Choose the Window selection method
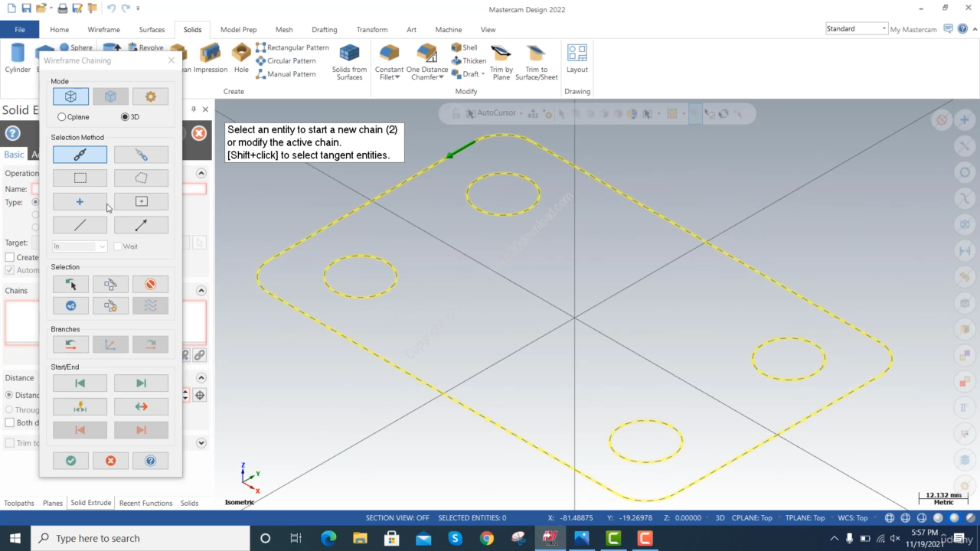 point(80,178)
